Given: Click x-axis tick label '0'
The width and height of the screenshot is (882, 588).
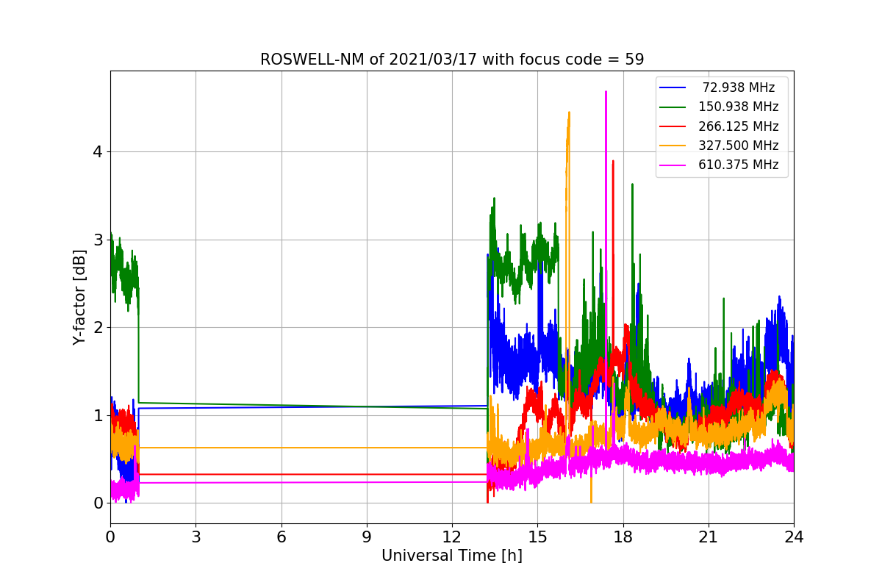Looking at the screenshot, I should pos(110,537).
